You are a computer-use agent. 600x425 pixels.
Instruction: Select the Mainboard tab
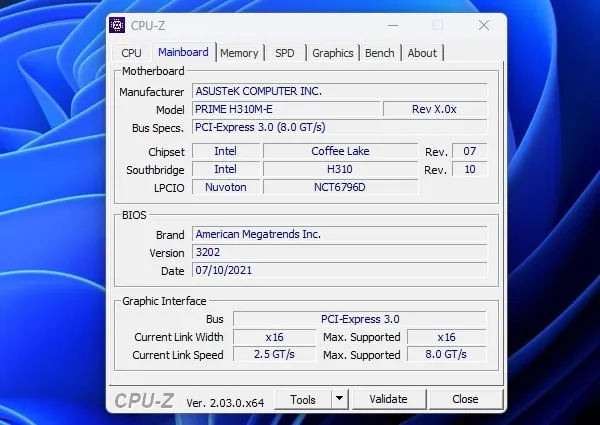click(183, 52)
